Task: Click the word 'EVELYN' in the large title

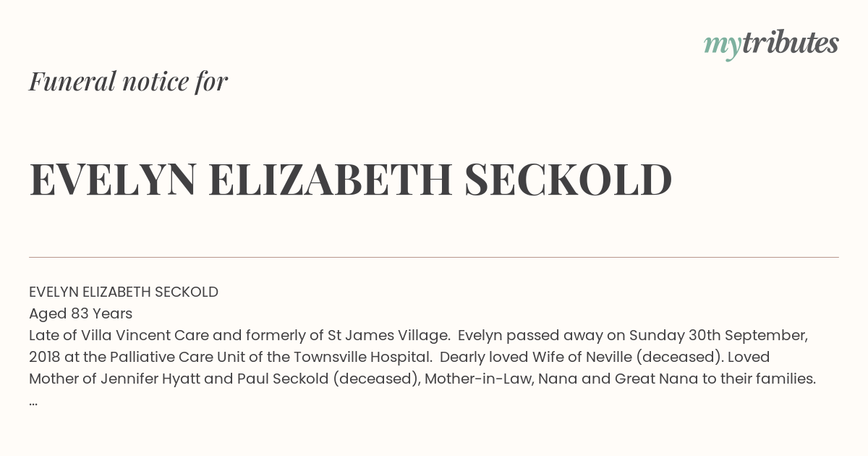Action: point(113,180)
